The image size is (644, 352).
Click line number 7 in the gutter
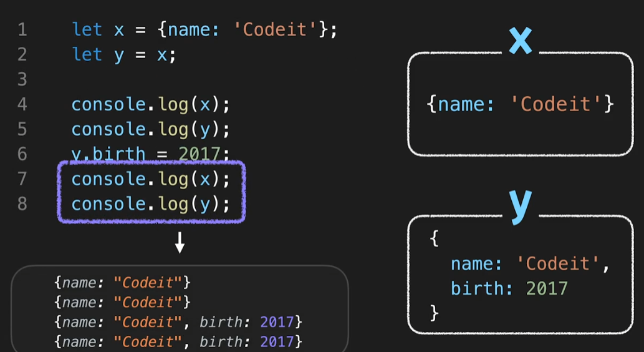coord(22,179)
